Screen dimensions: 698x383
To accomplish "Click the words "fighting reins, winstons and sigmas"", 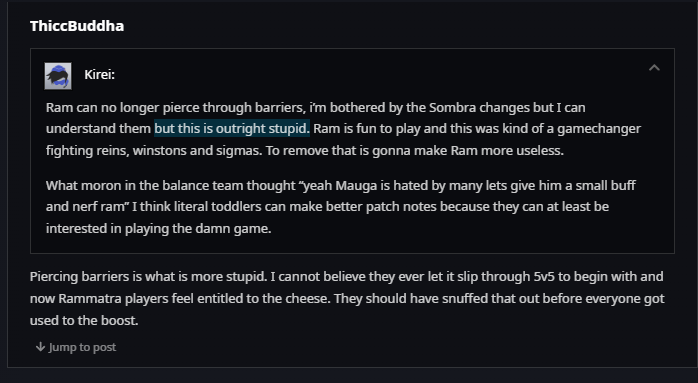I will coord(154,151).
